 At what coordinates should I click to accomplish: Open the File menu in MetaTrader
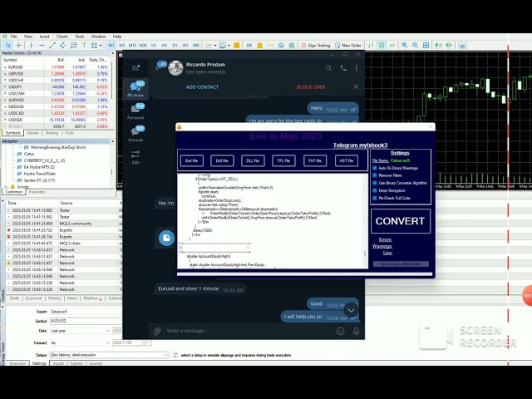point(14,37)
